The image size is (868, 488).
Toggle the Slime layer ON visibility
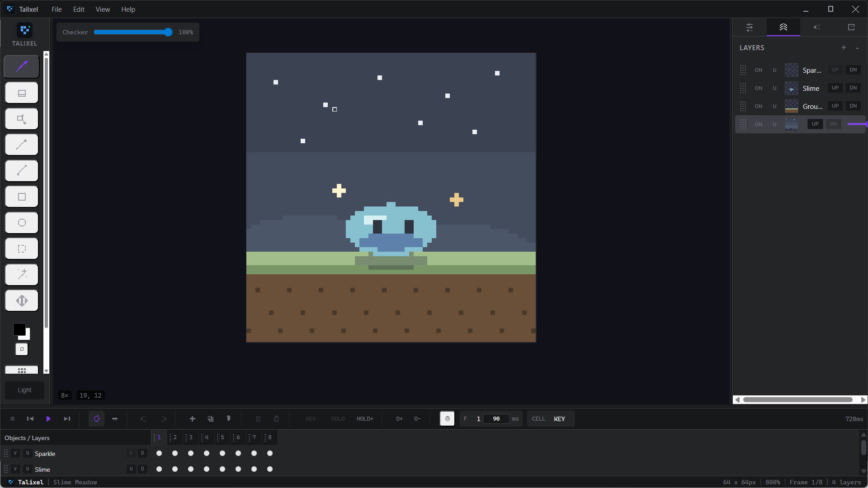759,88
